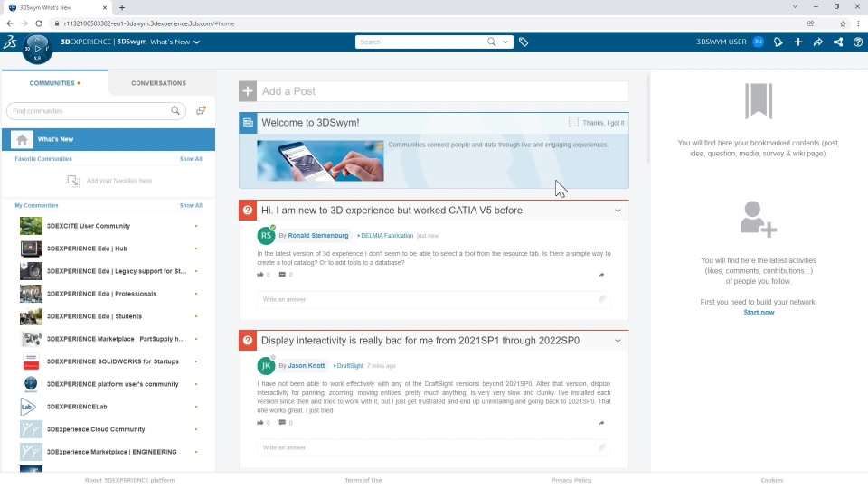Viewport: 868px width, 488px height.
Task: Click the plus icon of Add a Post
Action: coord(248,91)
